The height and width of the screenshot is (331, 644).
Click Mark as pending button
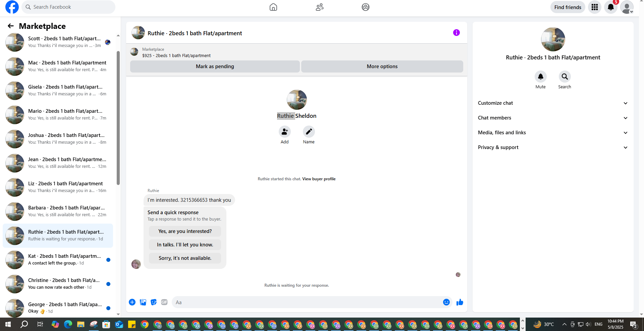tap(215, 66)
